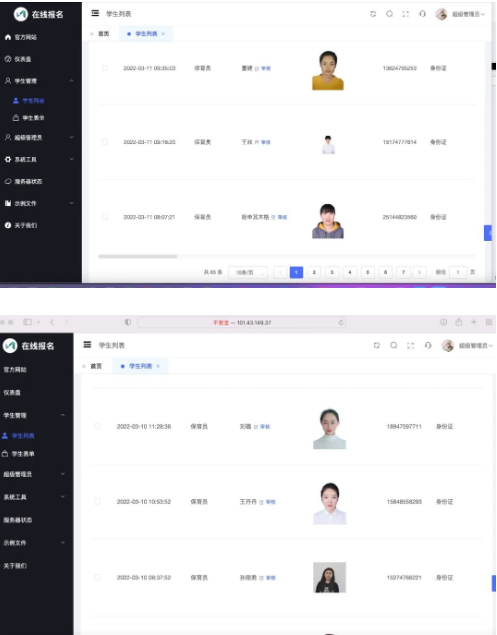Open the 10条/页 page size dropdown
The height and width of the screenshot is (635, 497).
coord(248,273)
